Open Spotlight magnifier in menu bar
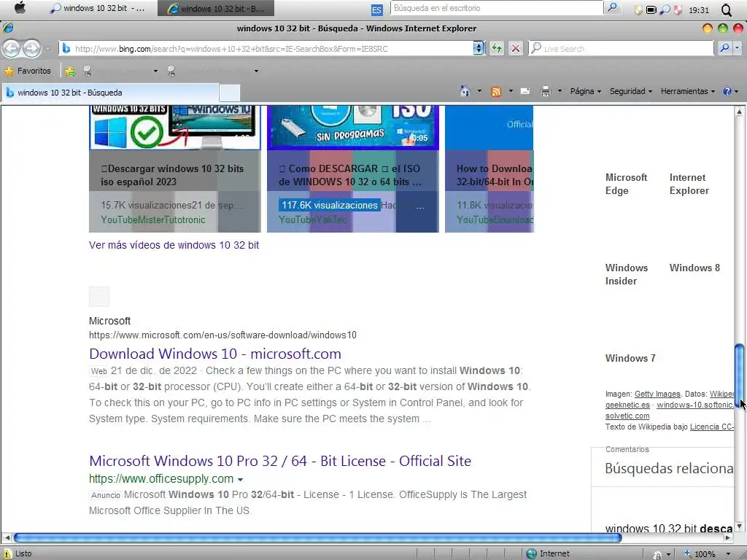This screenshot has width=747, height=560. pyautogui.click(x=727, y=9)
